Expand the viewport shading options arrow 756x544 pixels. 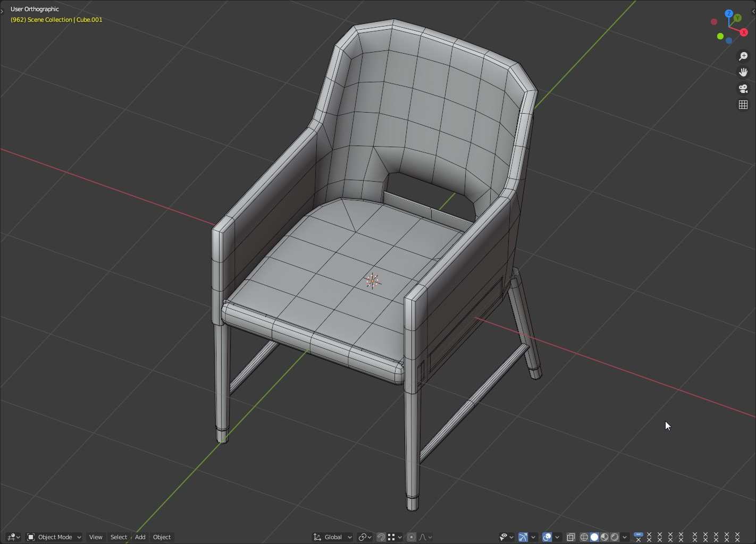coord(625,537)
